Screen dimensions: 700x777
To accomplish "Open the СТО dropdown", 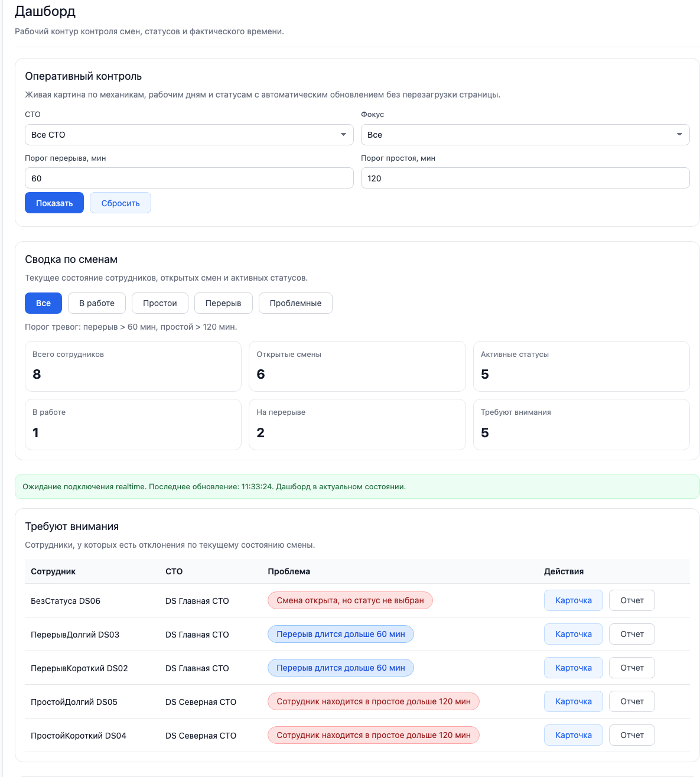I will coord(189,135).
